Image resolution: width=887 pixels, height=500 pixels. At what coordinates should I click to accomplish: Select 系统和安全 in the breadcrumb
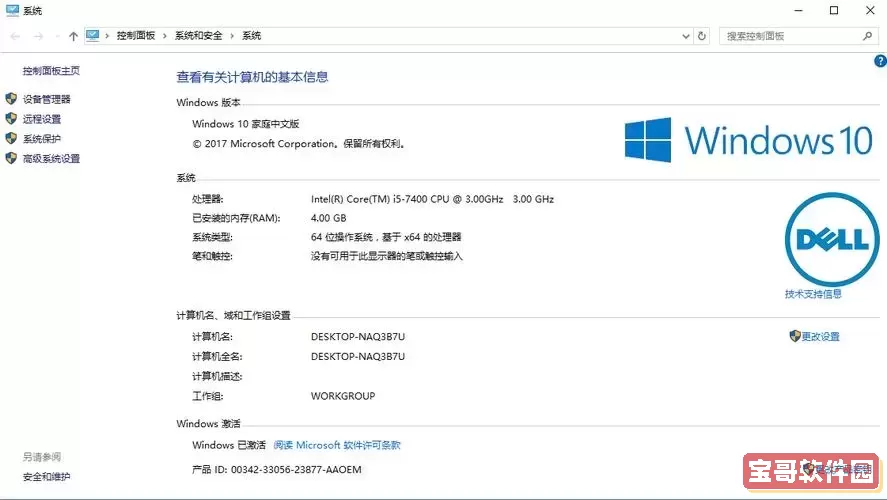point(199,36)
